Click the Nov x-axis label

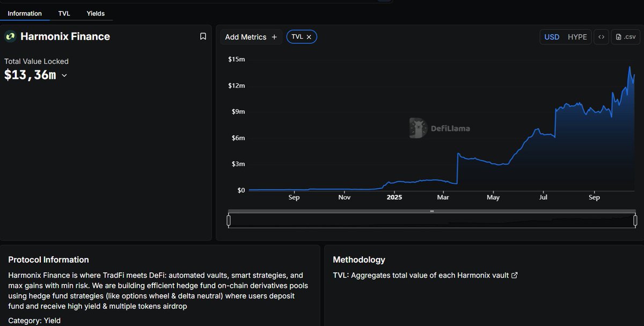tap(345, 197)
